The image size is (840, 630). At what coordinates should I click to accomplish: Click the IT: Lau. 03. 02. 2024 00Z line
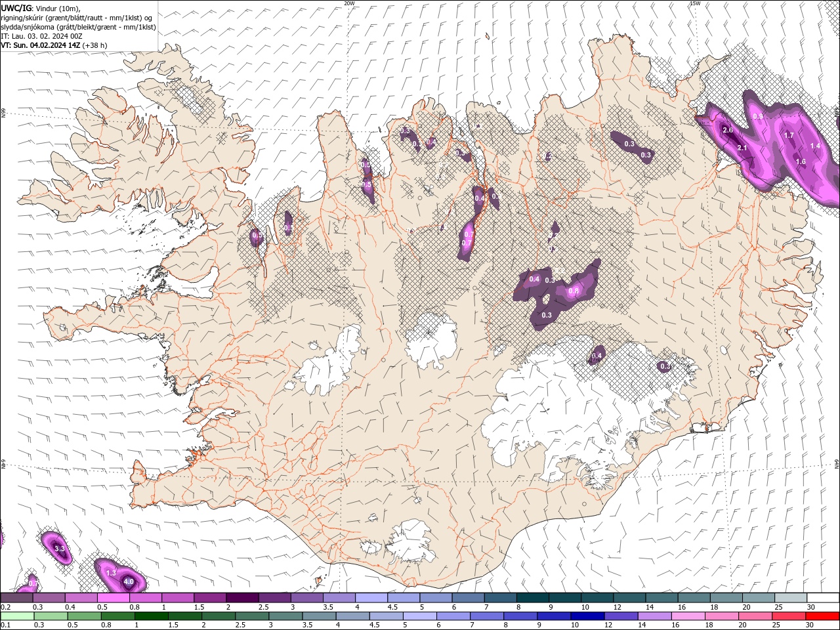41,36
